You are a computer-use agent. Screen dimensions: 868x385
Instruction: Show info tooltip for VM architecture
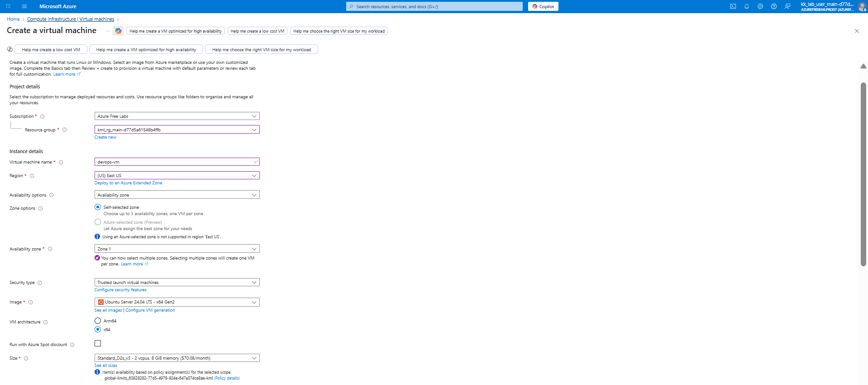pyautogui.click(x=46, y=322)
